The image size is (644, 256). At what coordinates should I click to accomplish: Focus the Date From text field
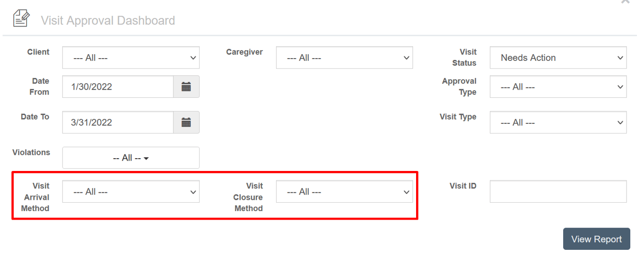pyautogui.click(x=118, y=87)
